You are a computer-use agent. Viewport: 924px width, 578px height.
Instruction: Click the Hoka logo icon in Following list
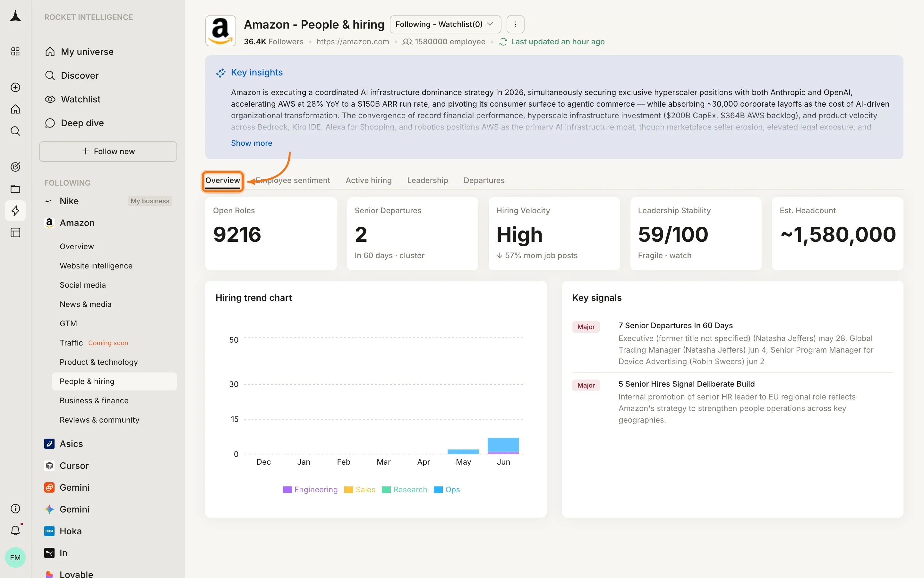point(49,531)
